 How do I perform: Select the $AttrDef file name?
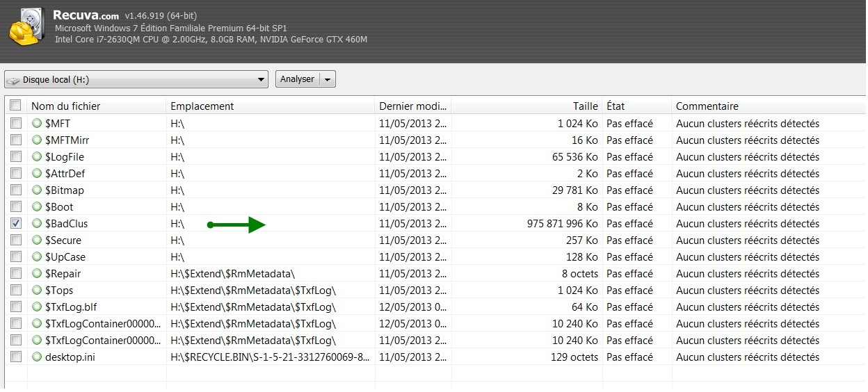coord(65,174)
